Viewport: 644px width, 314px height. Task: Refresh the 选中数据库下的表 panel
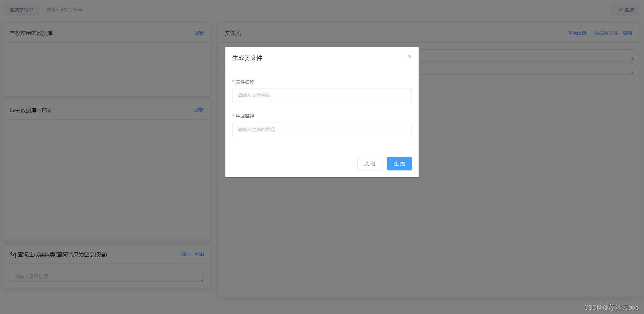199,110
